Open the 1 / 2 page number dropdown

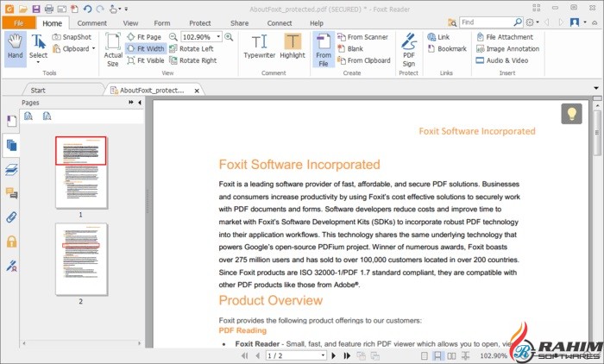324,355
